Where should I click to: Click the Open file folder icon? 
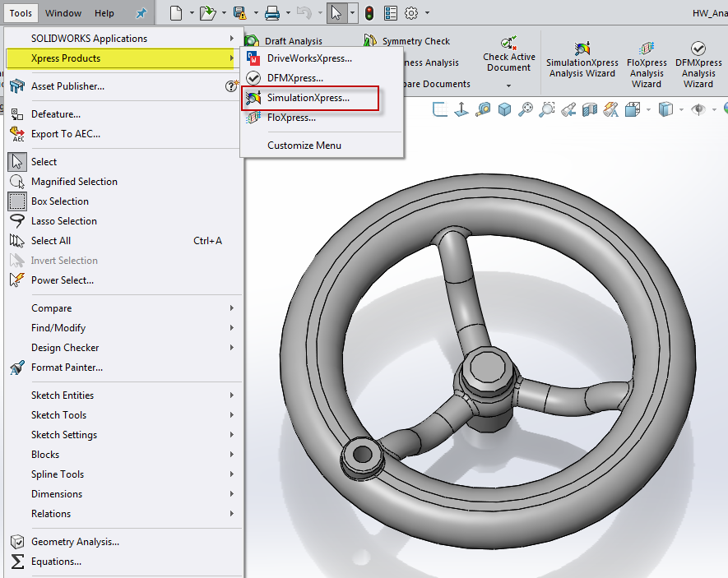pos(207,13)
